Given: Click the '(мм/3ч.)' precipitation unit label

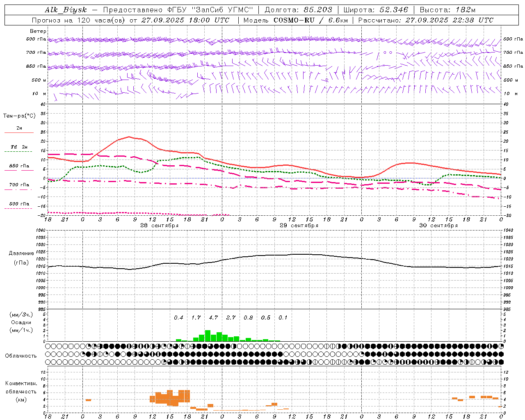Looking at the screenshot, I should (x=21, y=315).
